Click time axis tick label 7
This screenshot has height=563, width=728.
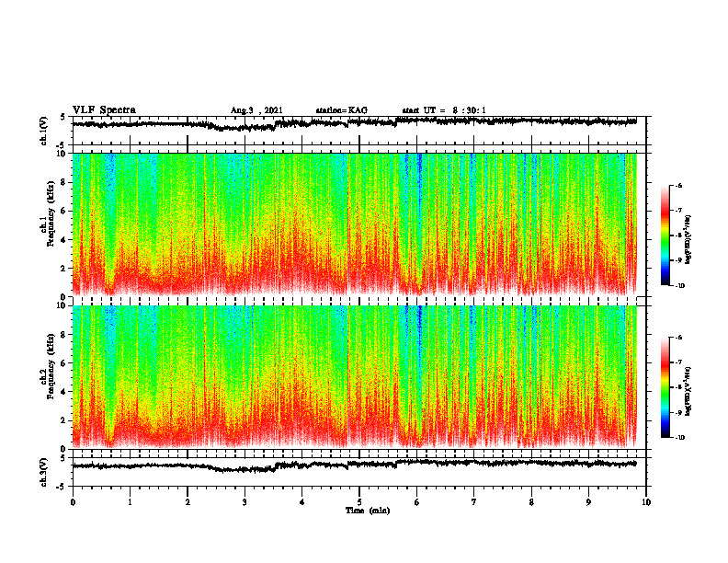474,502
